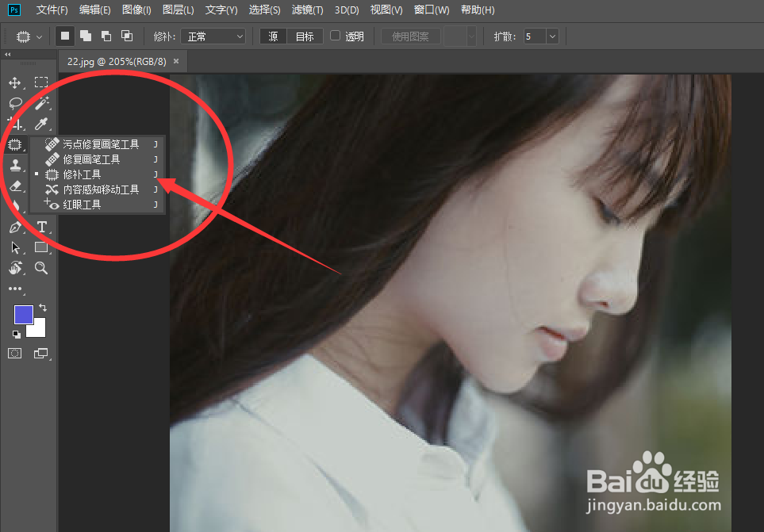The width and height of the screenshot is (764, 532).
Task: Click the pattern preview thumbnail box
Action: [x=455, y=36]
